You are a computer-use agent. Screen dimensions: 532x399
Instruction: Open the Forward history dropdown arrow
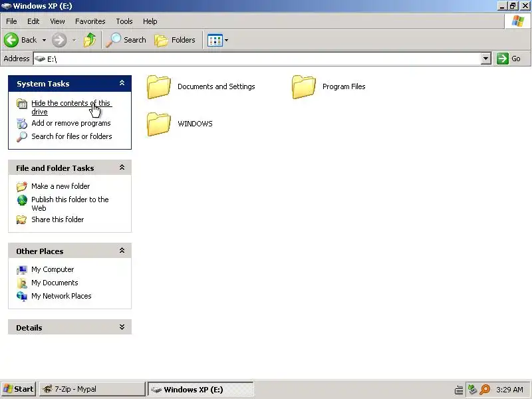pyautogui.click(x=74, y=40)
